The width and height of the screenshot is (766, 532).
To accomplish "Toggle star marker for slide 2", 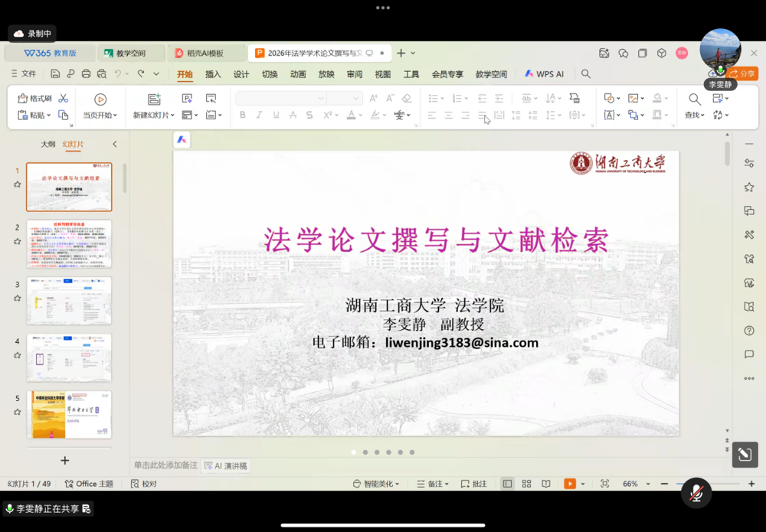I will (17, 242).
